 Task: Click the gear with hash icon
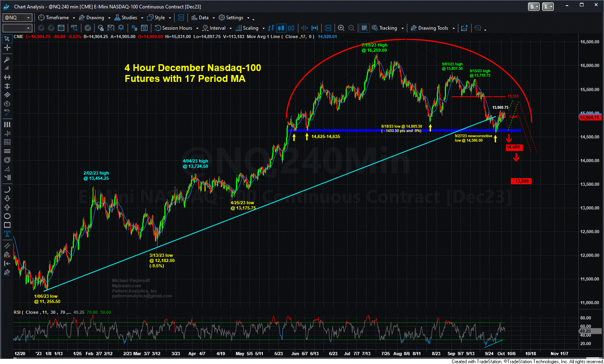(x=134, y=28)
